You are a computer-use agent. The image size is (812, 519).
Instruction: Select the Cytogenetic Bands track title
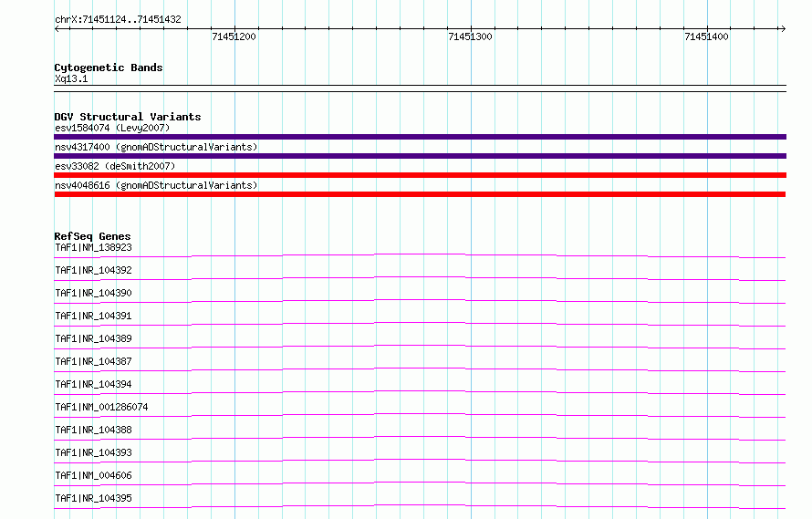point(109,67)
